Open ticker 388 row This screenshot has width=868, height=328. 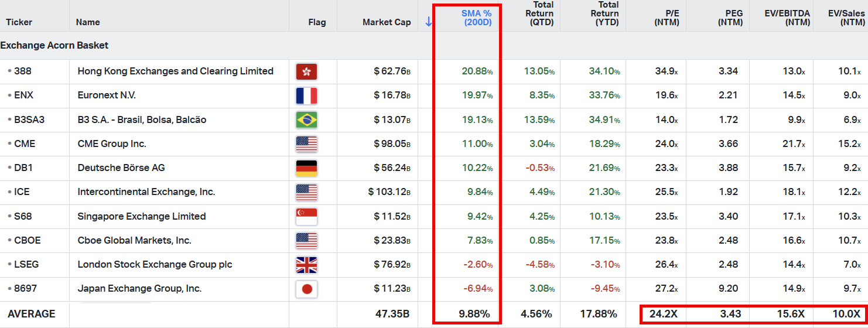click(x=23, y=71)
